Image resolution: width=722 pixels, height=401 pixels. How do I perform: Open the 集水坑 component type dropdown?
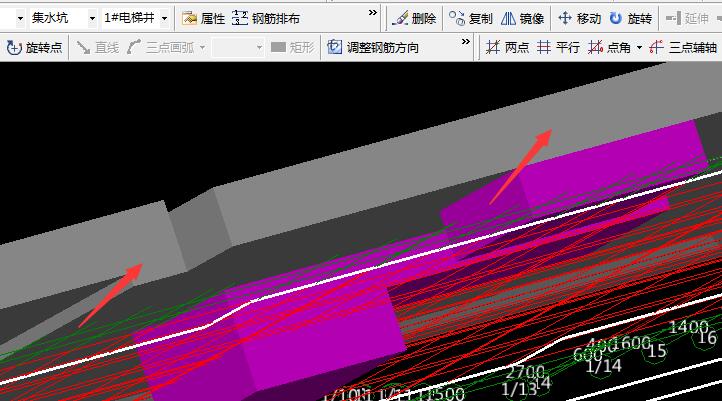(92, 18)
